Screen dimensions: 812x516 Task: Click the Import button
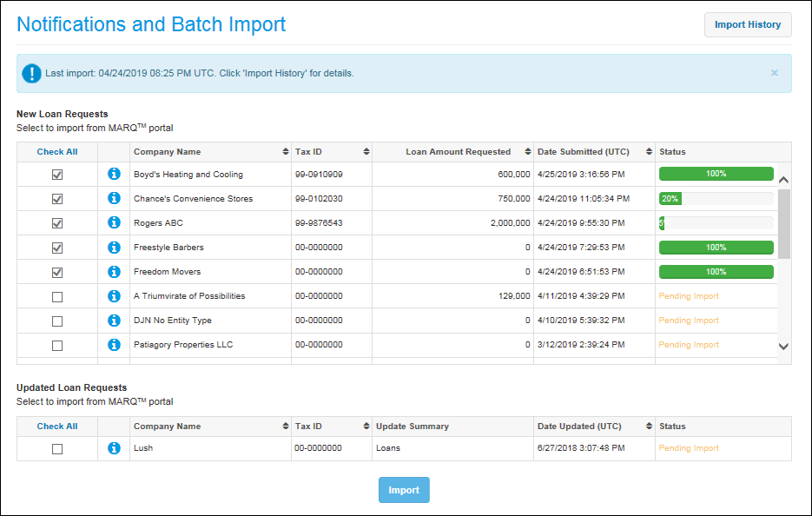[404, 490]
